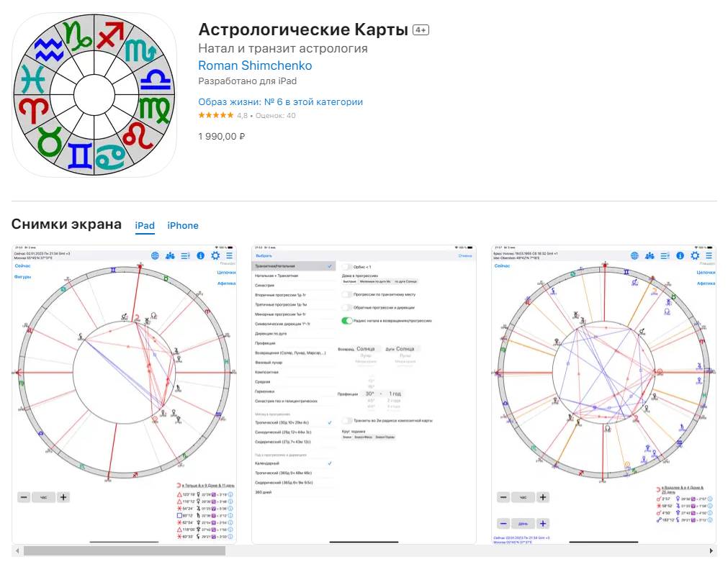Click globe icon in first screenshot

(x=155, y=255)
